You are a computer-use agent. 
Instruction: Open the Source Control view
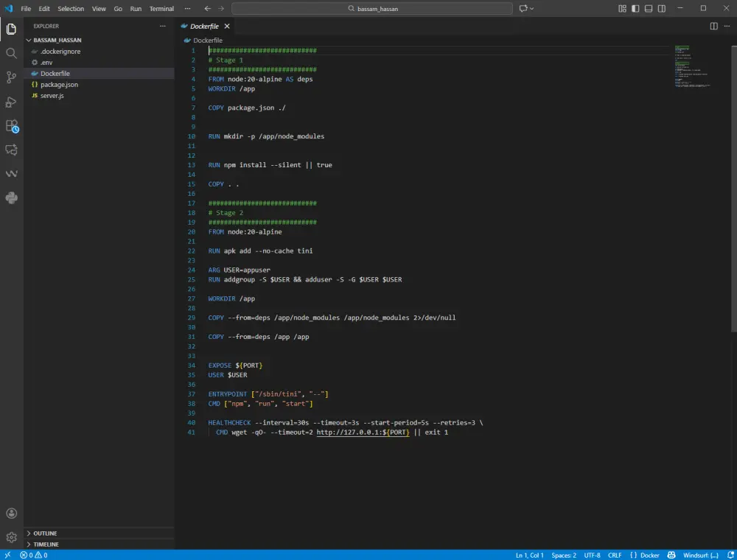(11, 77)
